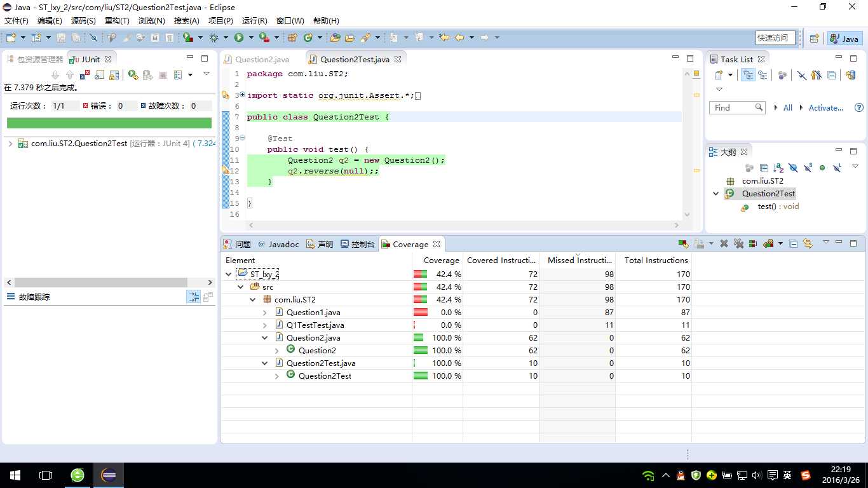The width and height of the screenshot is (868, 488).
Task: Open 运行(R) menu
Action: click(254, 21)
